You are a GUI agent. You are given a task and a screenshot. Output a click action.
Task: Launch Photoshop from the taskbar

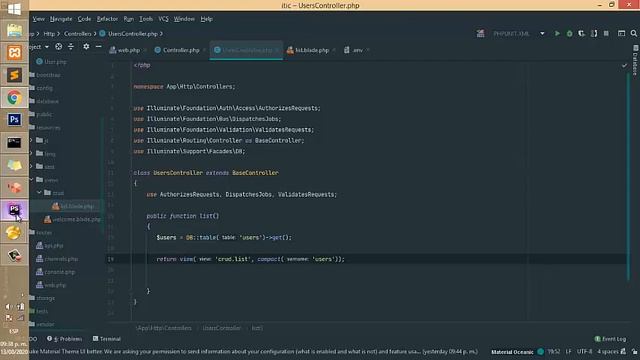[x=14, y=120]
